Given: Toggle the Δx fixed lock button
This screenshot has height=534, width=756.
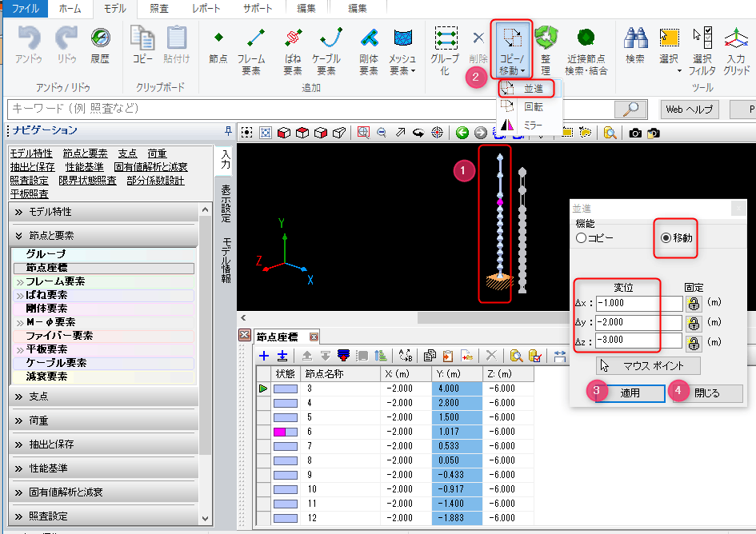Looking at the screenshot, I should (x=694, y=304).
